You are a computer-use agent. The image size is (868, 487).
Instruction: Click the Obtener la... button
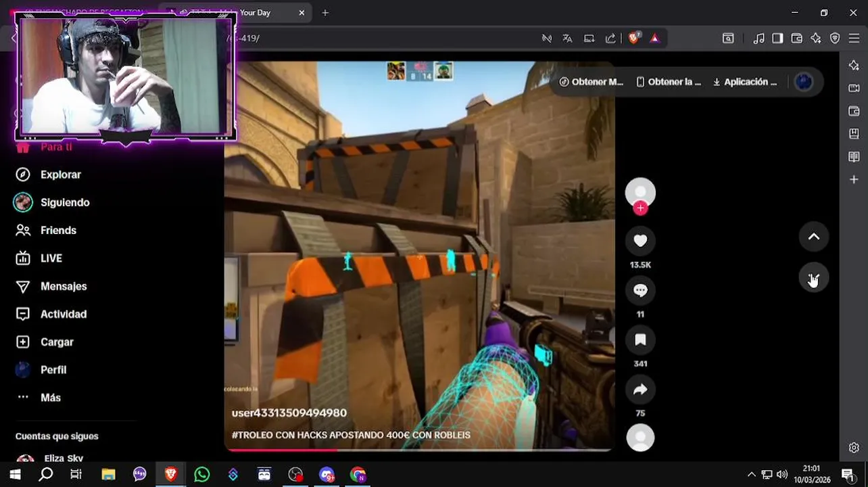(x=669, y=82)
